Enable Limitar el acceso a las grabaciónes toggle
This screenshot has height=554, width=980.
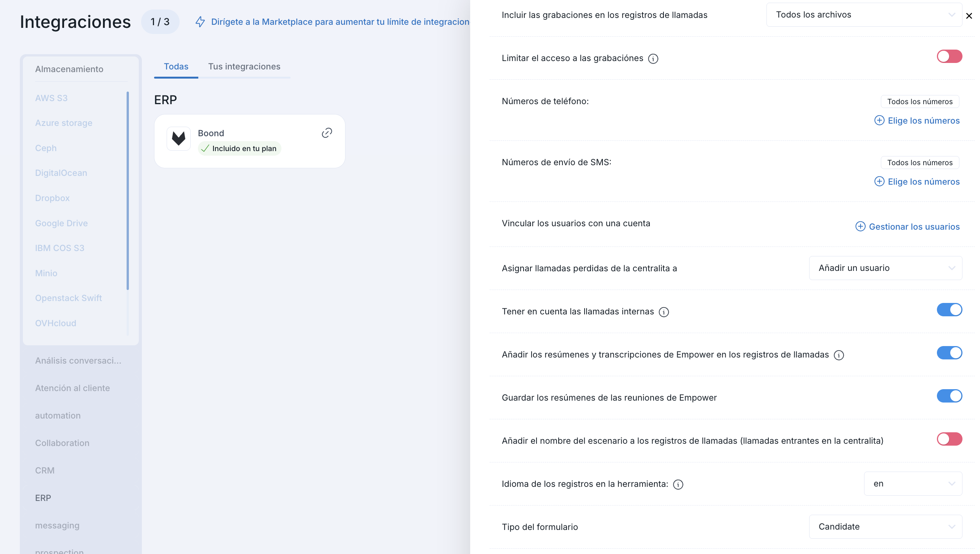coord(949,56)
